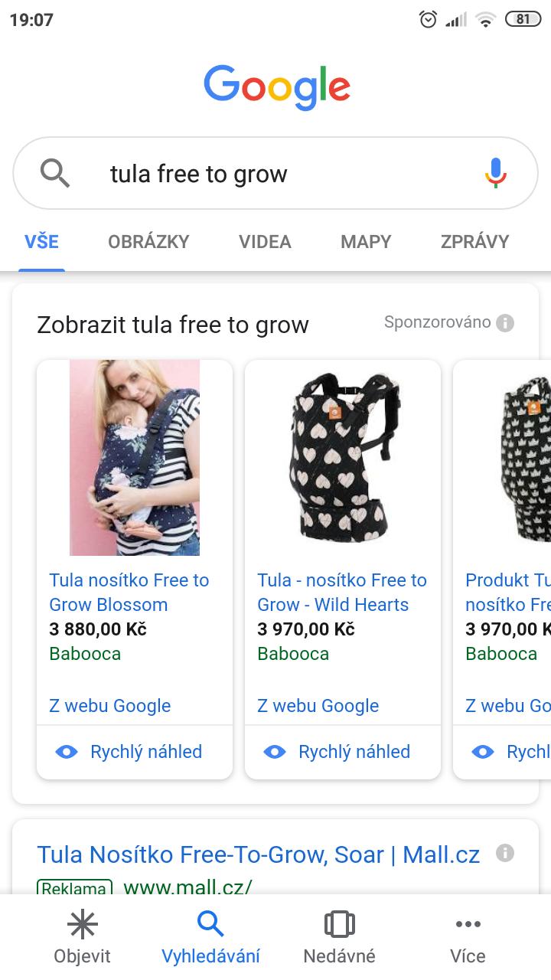This screenshot has height=980, width=551.
Task: Select Vyhledávání in bottom navigation
Action: (x=210, y=938)
